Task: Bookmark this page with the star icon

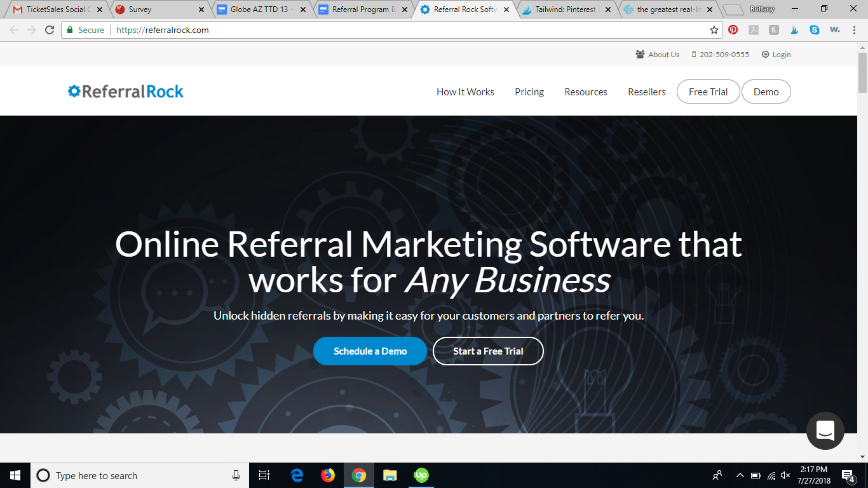Action: [x=714, y=30]
